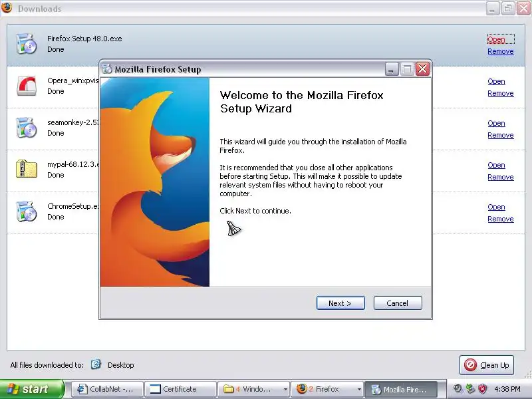Remove the Opera installer entry
The height and width of the screenshot is (399, 532).
pyautogui.click(x=501, y=93)
